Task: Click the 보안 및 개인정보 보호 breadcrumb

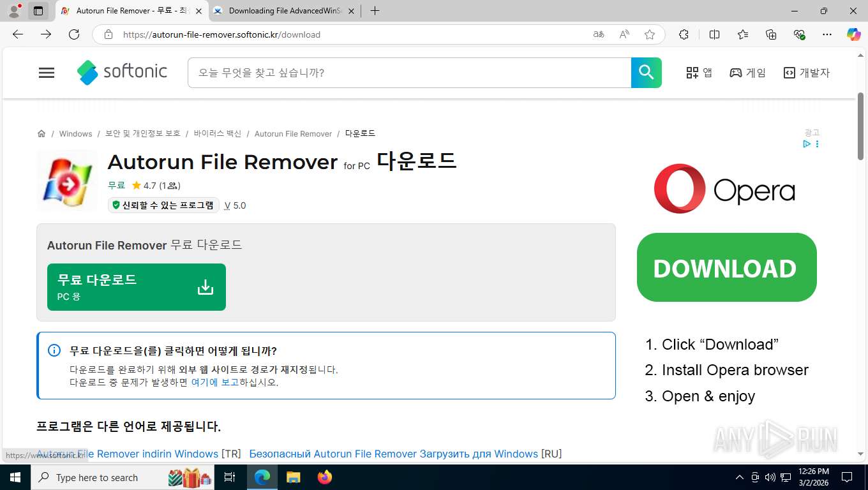Action: coord(143,133)
